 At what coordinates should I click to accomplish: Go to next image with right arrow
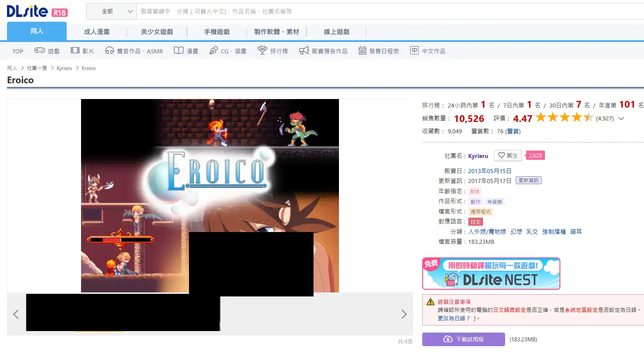(x=404, y=314)
